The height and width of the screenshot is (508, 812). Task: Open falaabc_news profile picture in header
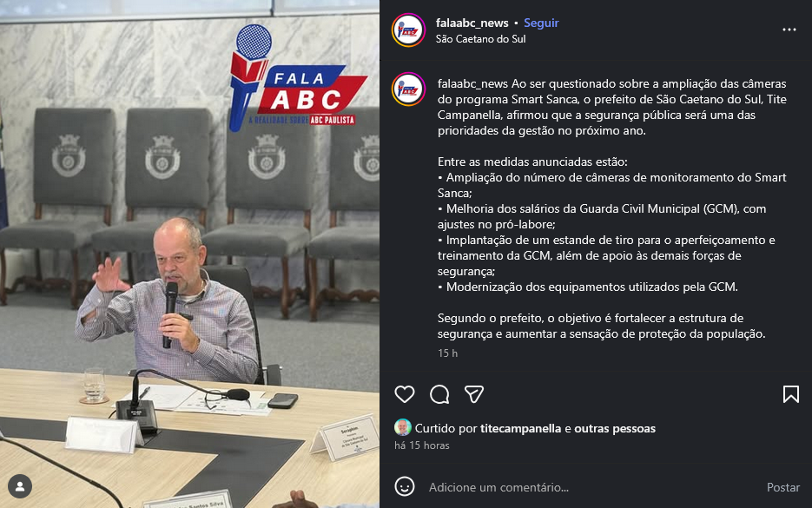[x=408, y=30]
